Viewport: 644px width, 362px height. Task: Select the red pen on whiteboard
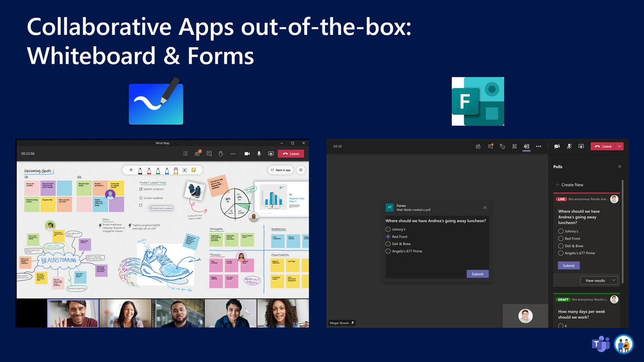149,170
